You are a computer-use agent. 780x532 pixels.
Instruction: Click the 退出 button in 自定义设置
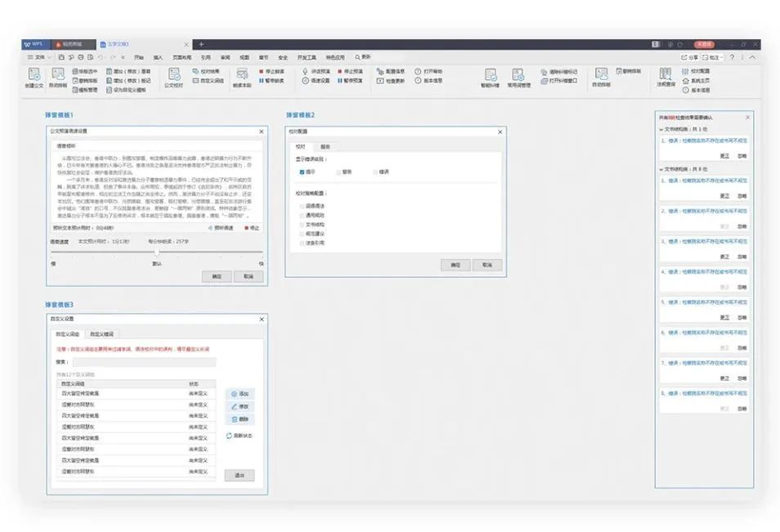pos(240,475)
